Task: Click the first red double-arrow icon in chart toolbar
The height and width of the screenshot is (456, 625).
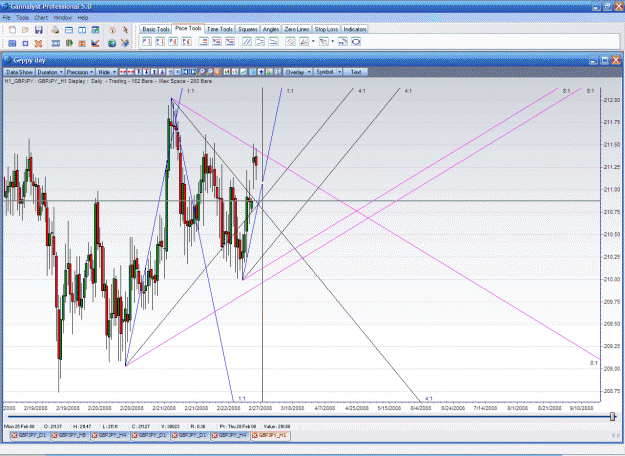Action: pos(123,72)
